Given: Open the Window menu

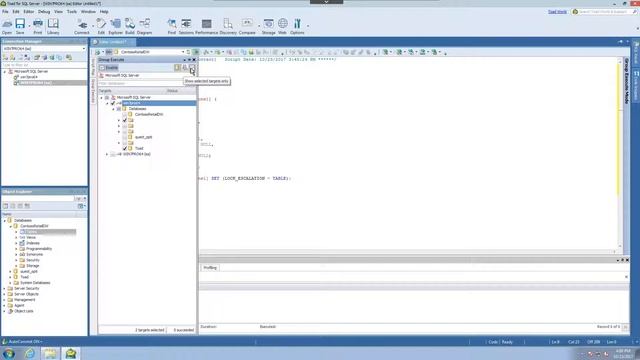Looking at the screenshot, I should click(x=88, y=12).
